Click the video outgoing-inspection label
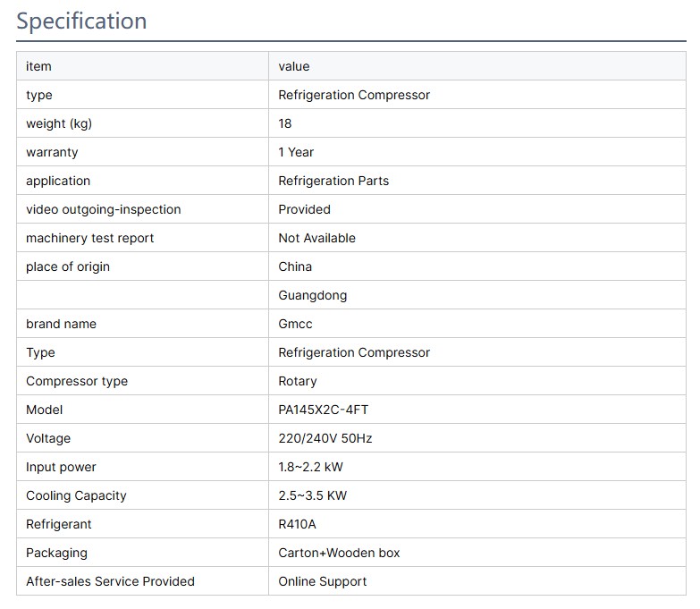This screenshot has width=700, height=609. [x=103, y=209]
